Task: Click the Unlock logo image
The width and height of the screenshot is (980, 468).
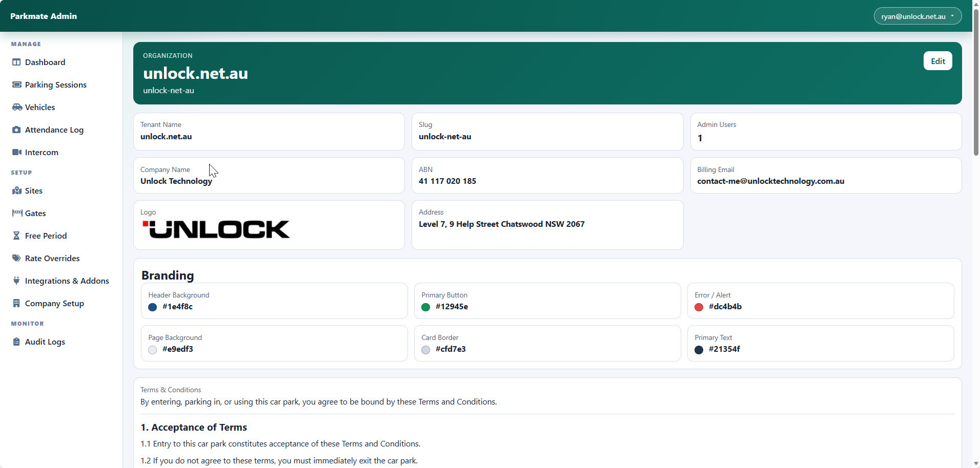Action: tap(216, 229)
